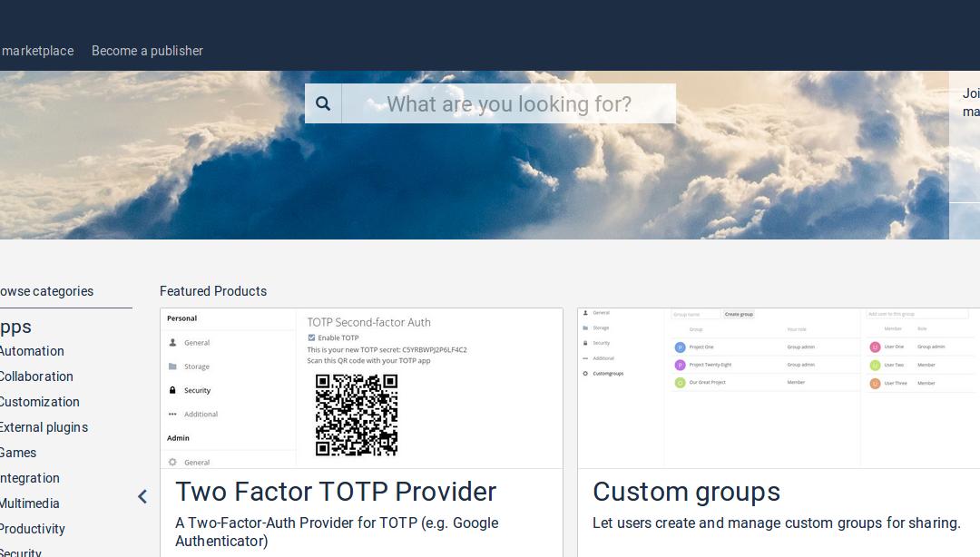
Task: Go to the marketplace nav link
Action: (37, 51)
